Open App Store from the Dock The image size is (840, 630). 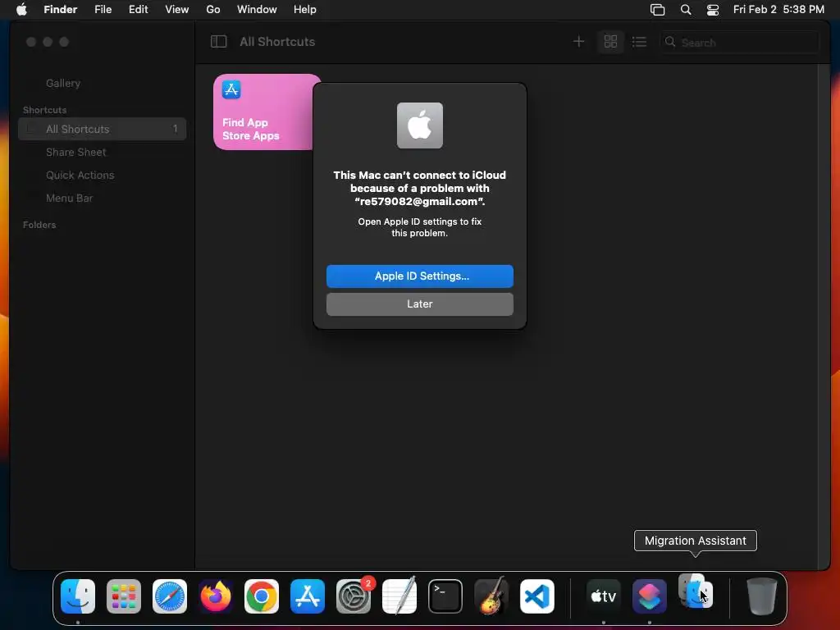(308, 596)
